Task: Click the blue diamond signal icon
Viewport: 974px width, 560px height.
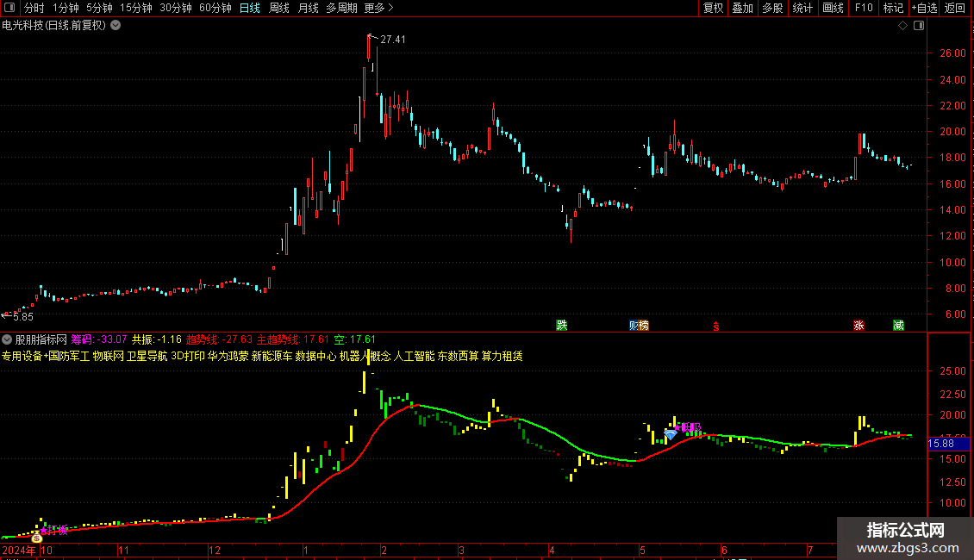Action: (671, 434)
